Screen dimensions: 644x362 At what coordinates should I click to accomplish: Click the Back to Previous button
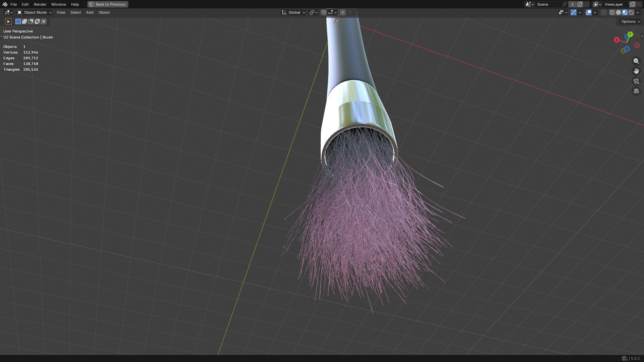click(x=108, y=4)
